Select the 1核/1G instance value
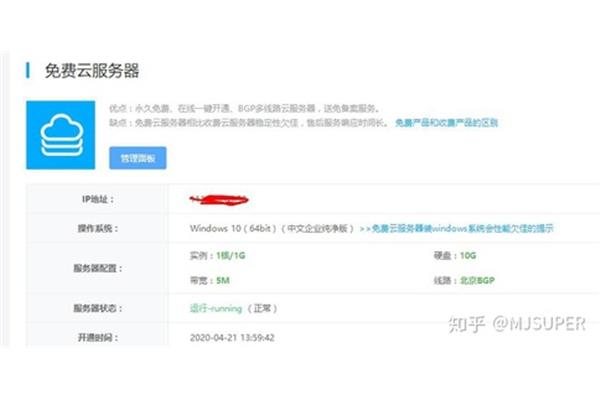This screenshot has height=400, width=600. [x=230, y=255]
